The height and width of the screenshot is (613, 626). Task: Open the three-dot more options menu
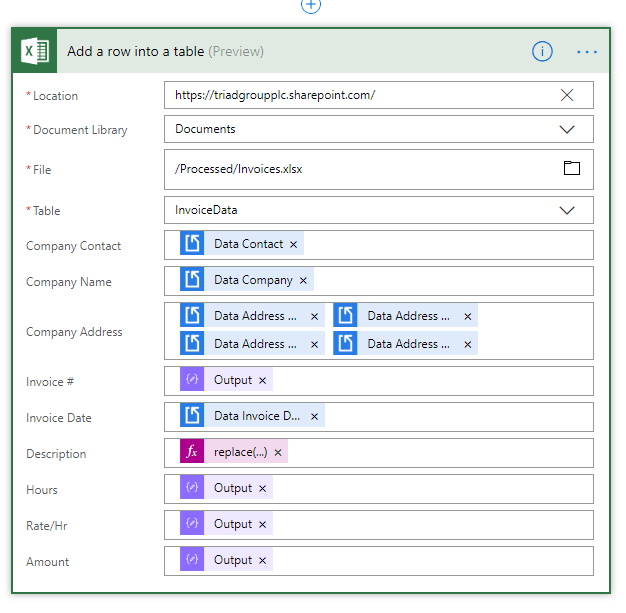587,52
